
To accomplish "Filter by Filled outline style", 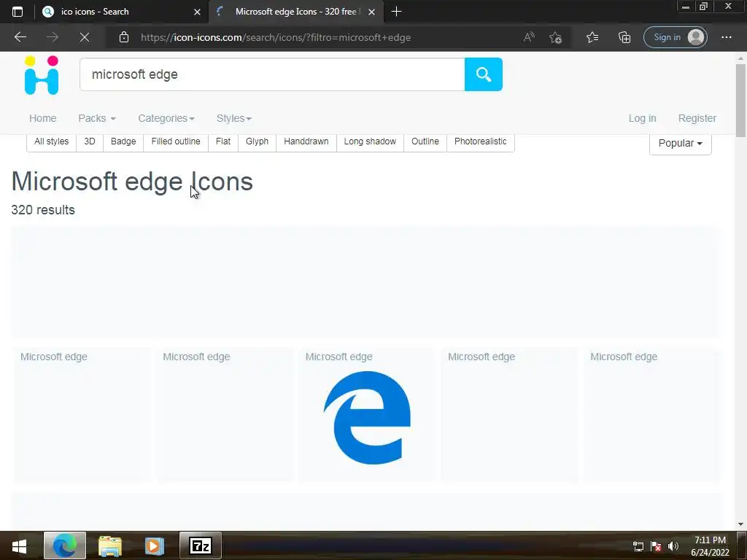I will pos(176,141).
